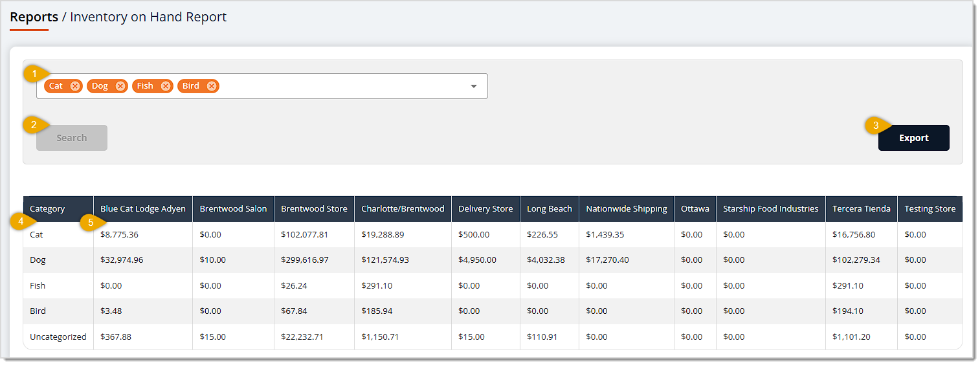This screenshot has width=980, height=365.
Task: Click the Dog chip label
Action: point(100,86)
